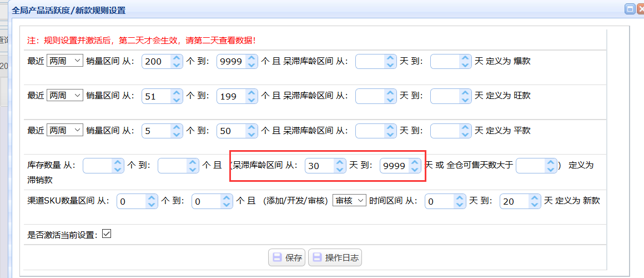Maximize the 全局产品活跃度 dialog window
644x278 pixels.
630,9
